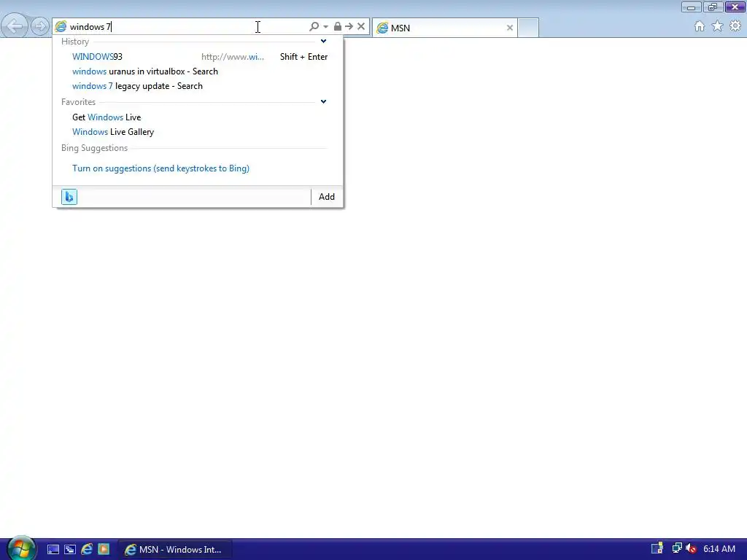The width and height of the screenshot is (747, 560).
Task: Activate MSN - Windows Internet Explorer taskbar button
Action: coord(175,550)
